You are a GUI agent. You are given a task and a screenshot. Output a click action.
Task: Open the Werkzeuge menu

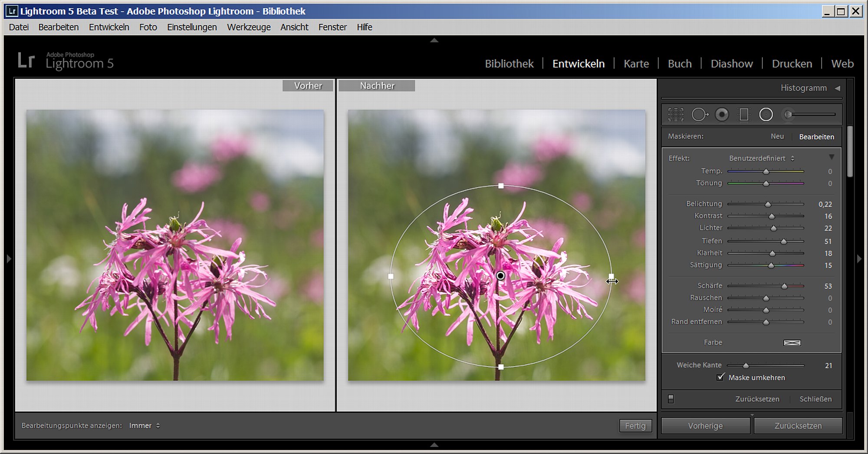249,27
